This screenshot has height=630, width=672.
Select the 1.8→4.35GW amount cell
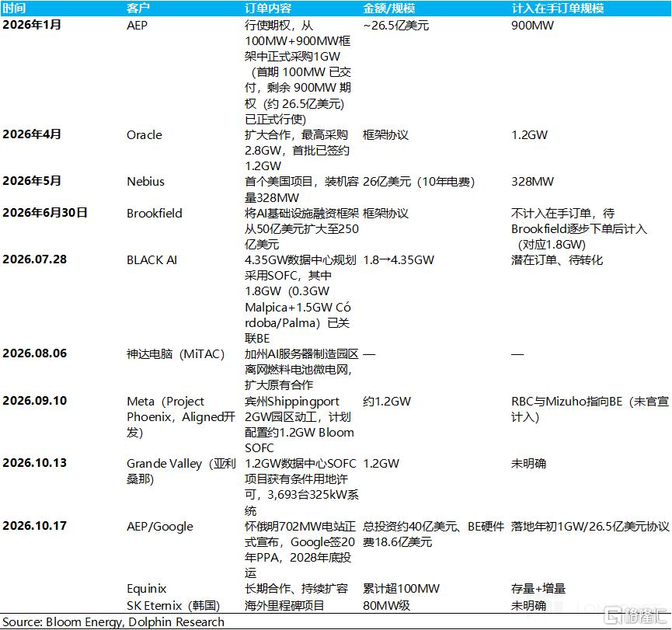click(399, 260)
